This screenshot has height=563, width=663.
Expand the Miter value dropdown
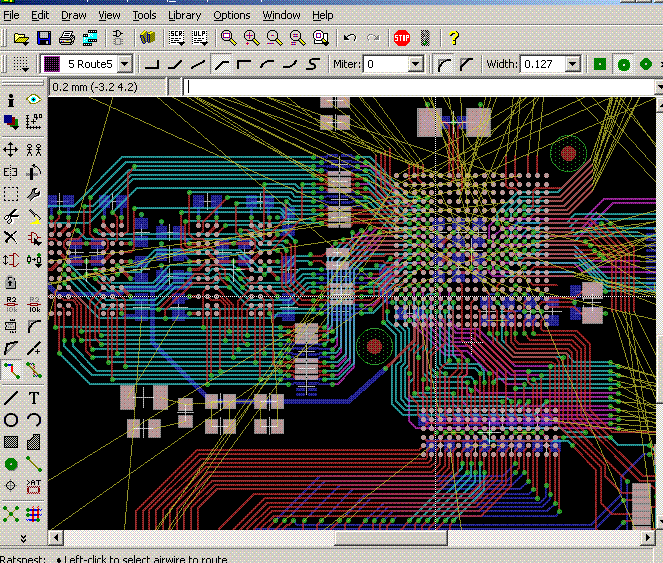coord(415,64)
